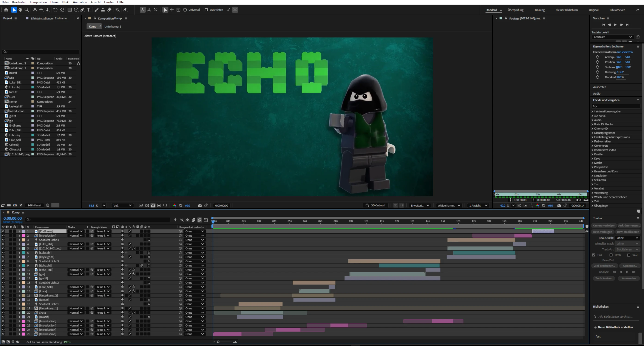
Task: Select the Orbit camera tool
Action: [35, 10]
